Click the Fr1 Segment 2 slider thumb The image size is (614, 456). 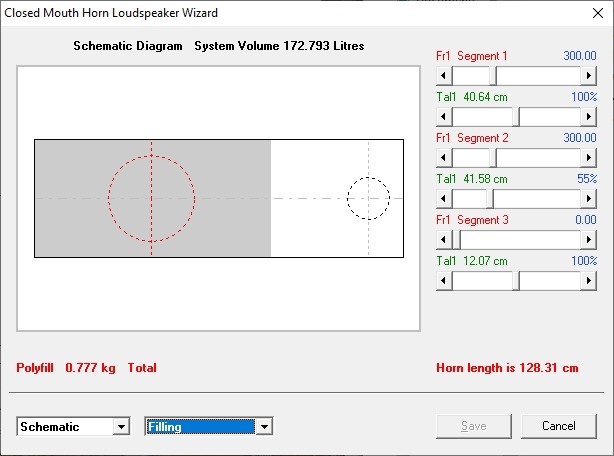pos(493,158)
